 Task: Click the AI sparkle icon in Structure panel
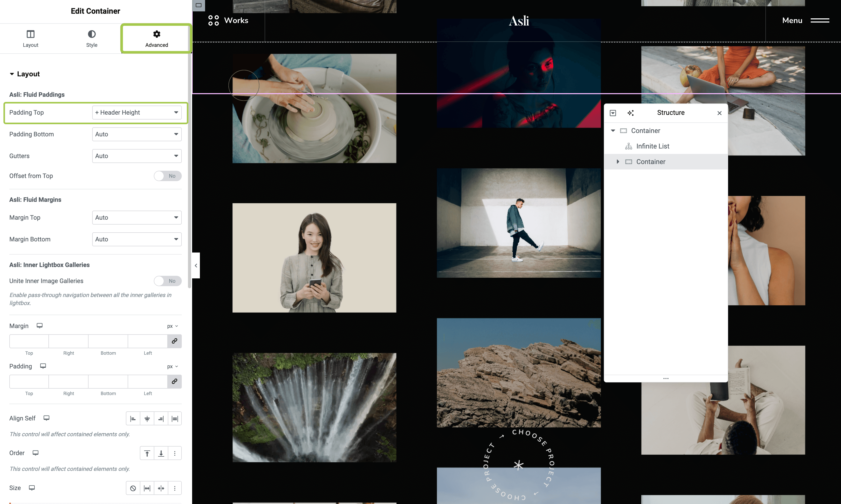630,113
